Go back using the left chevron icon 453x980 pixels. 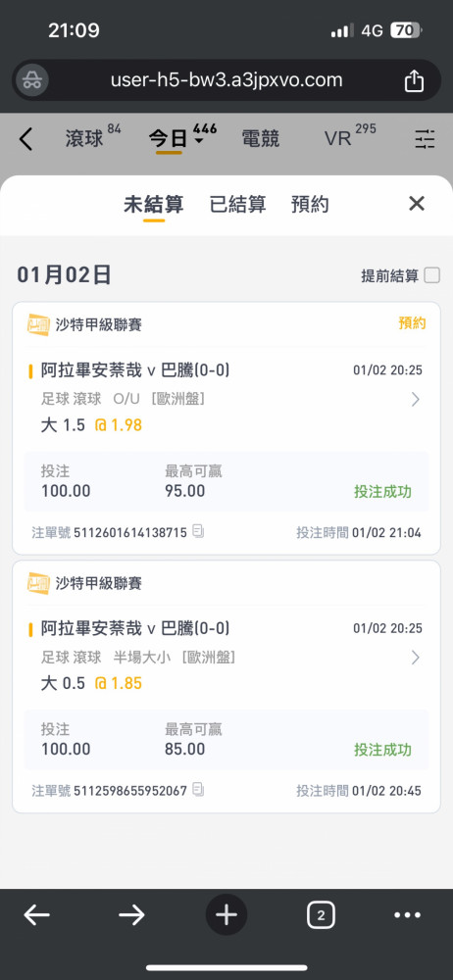pyautogui.click(x=25, y=139)
